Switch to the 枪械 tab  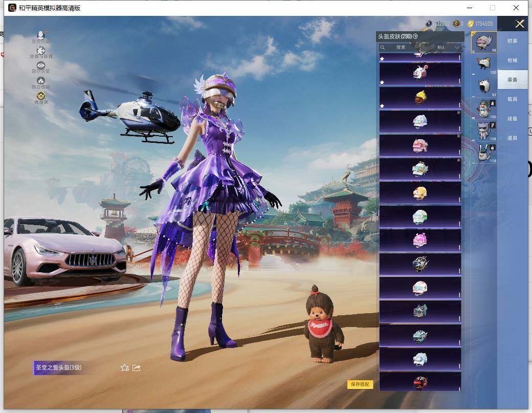513,60
